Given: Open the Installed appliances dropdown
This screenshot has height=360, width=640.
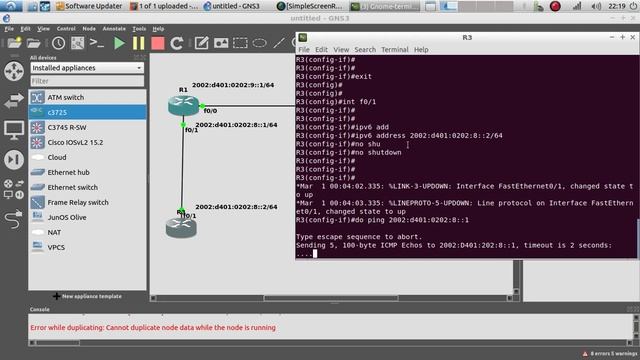Looking at the screenshot, I should point(87,68).
